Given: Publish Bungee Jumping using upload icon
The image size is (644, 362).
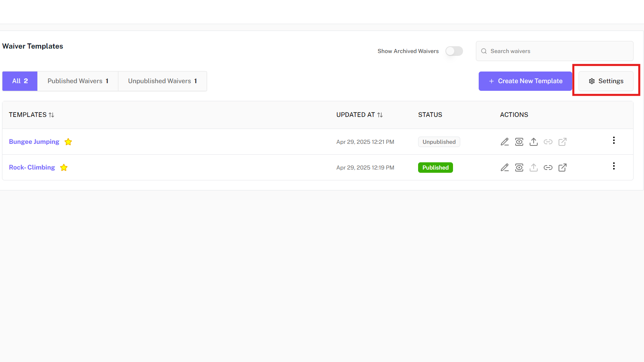Looking at the screenshot, I should tap(533, 142).
